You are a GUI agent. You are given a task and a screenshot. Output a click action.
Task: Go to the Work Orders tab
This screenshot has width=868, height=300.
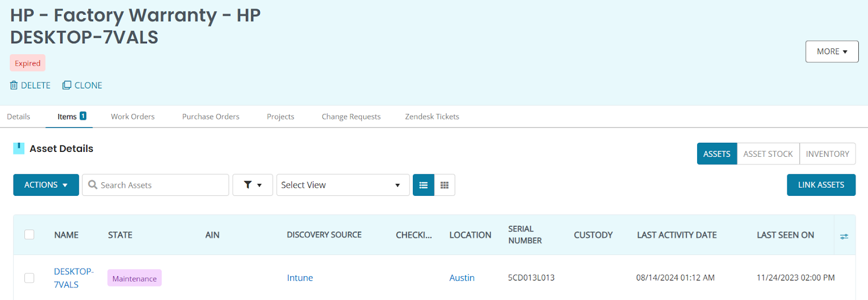click(132, 117)
